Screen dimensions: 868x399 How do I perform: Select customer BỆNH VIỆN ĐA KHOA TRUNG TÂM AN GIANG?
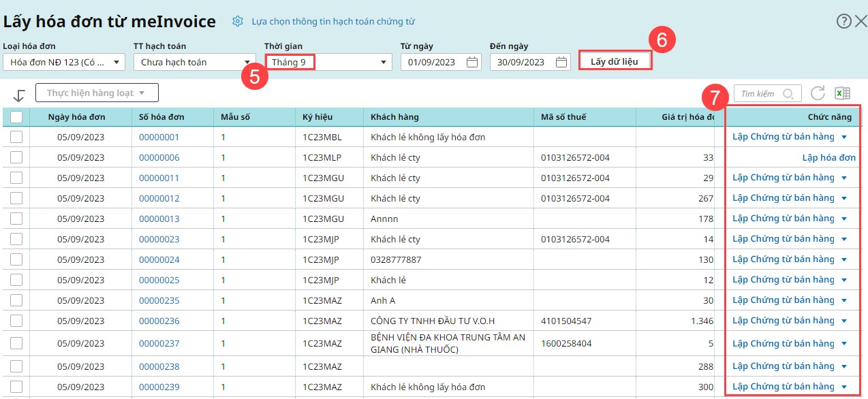[x=448, y=343]
